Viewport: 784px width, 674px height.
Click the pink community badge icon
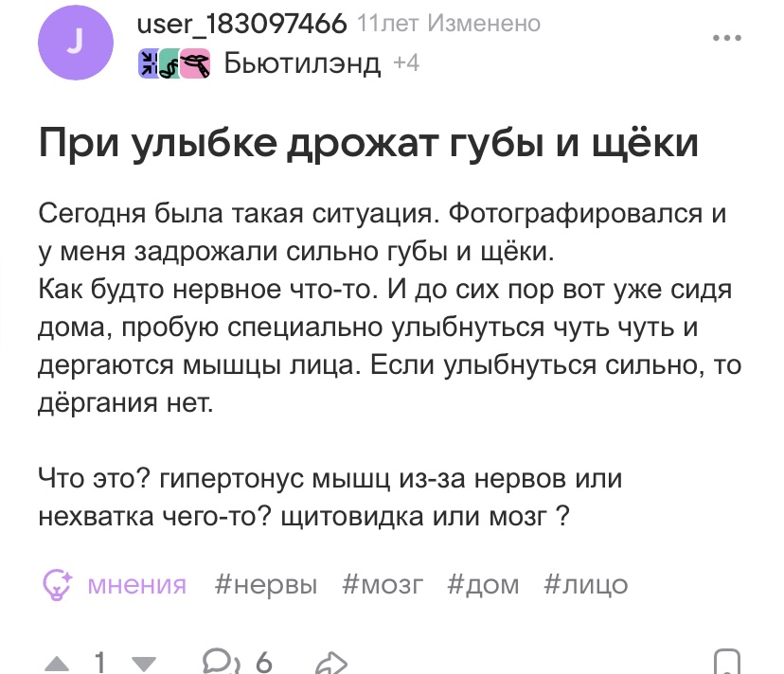(195, 63)
